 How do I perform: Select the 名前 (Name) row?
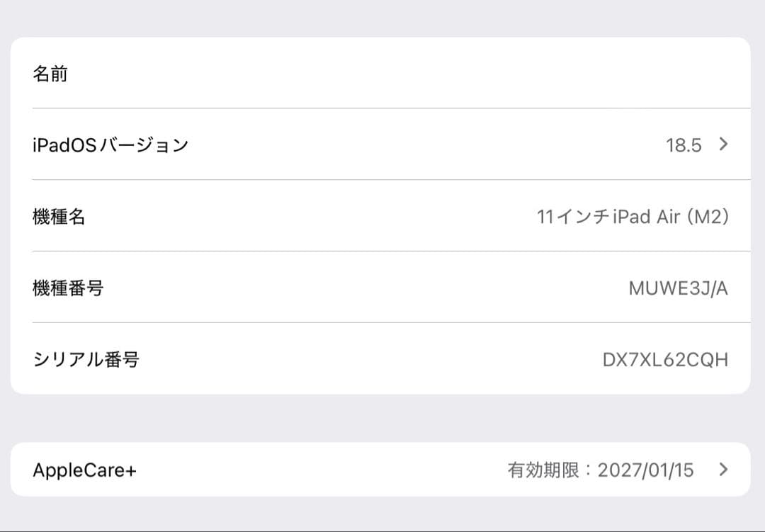[x=382, y=73]
